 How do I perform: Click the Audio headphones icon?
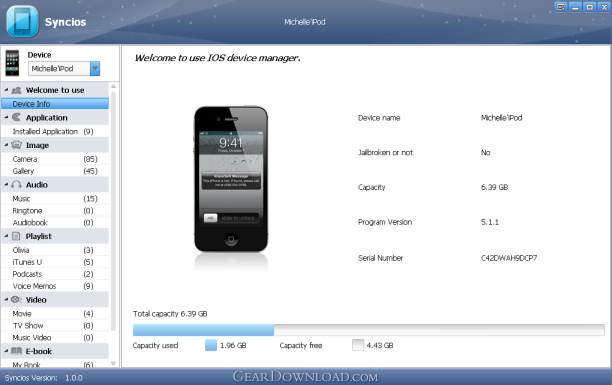coord(16,184)
